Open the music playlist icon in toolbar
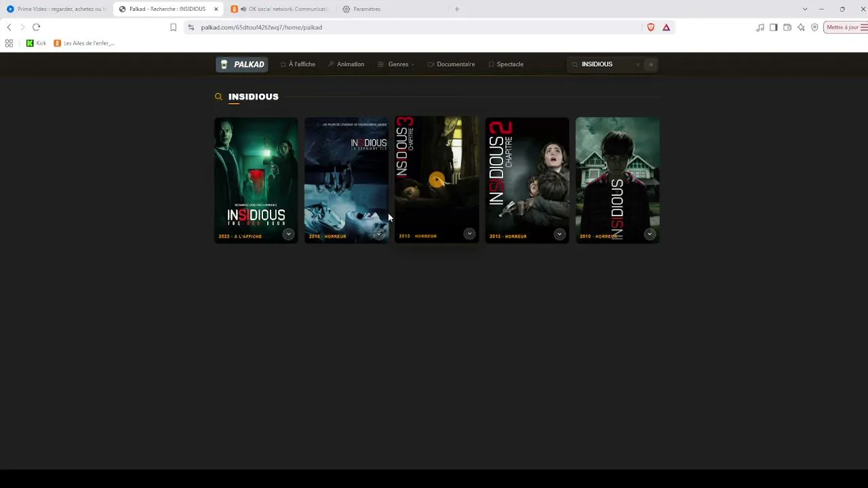 [x=760, y=27]
